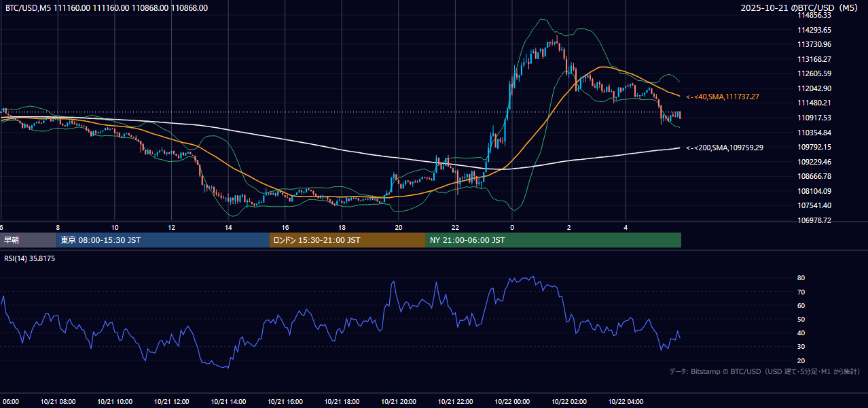Click the RSI axis level 70
The width and height of the screenshot is (868, 408).
pyautogui.click(x=801, y=292)
